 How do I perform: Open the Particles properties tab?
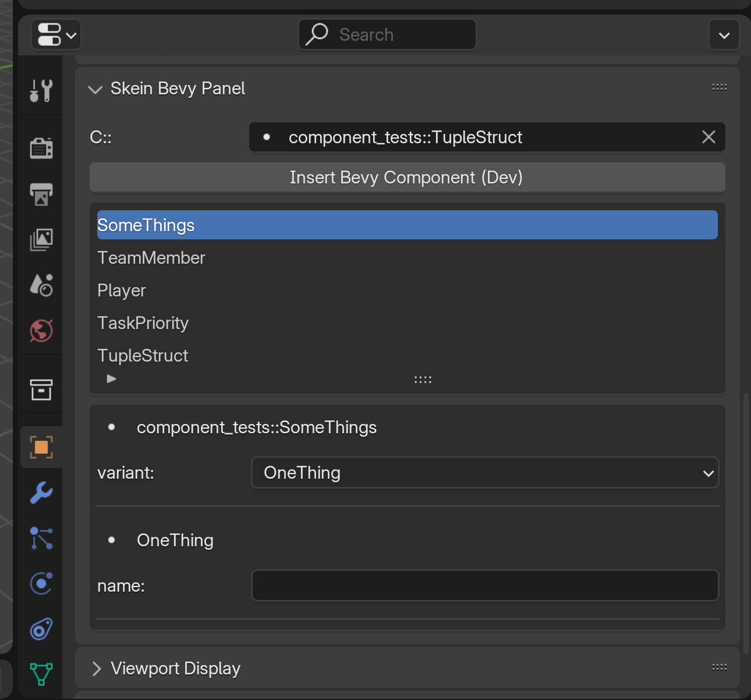tap(41, 538)
